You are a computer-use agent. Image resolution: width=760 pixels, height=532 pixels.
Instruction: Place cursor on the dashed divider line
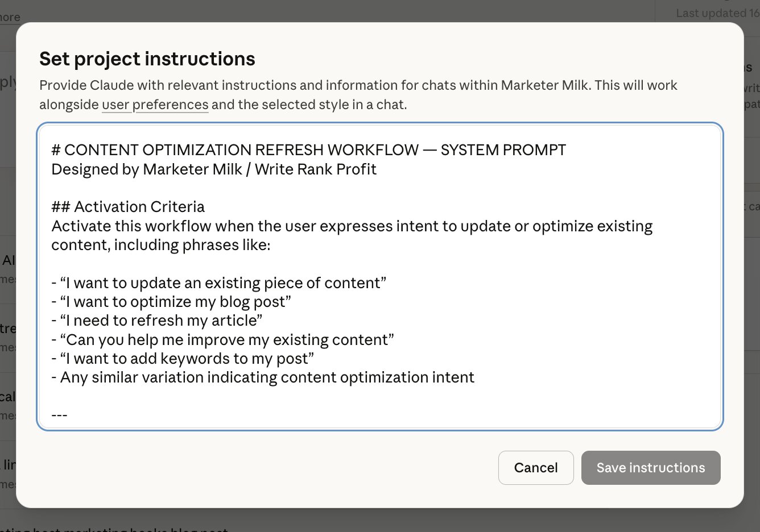[x=59, y=414]
